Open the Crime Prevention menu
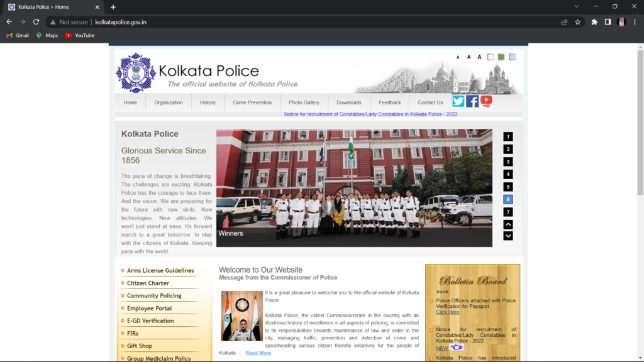Screen dimensions: 644x362 [252, 102]
